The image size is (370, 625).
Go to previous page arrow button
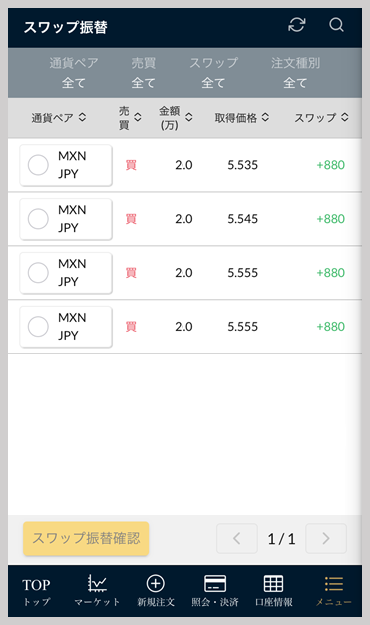click(237, 539)
